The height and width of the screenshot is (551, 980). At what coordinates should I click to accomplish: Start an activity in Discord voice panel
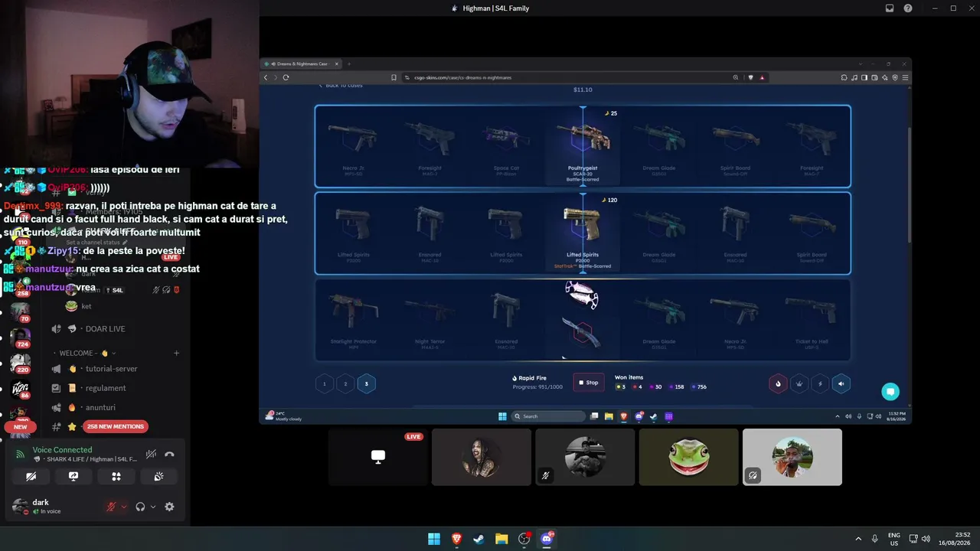point(116,476)
